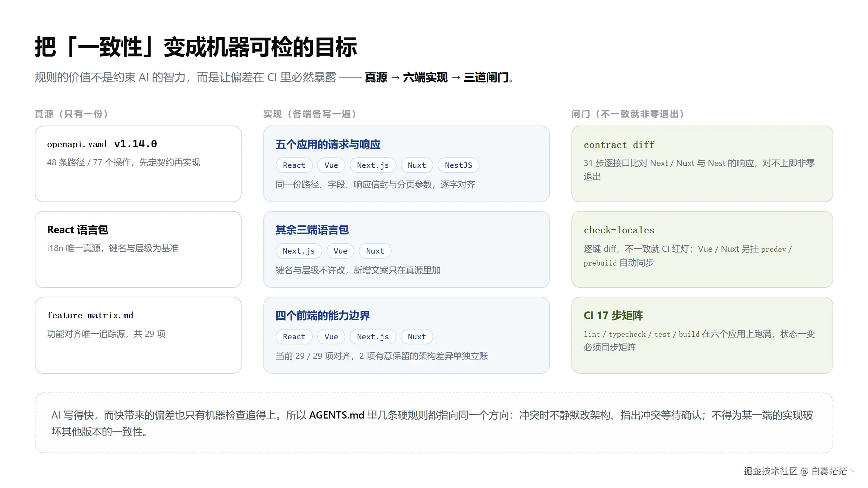The width and height of the screenshot is (868, 488).
Task: Click the Vue tag under 四个前端的能力边界
Action: [x=331, y=337]
